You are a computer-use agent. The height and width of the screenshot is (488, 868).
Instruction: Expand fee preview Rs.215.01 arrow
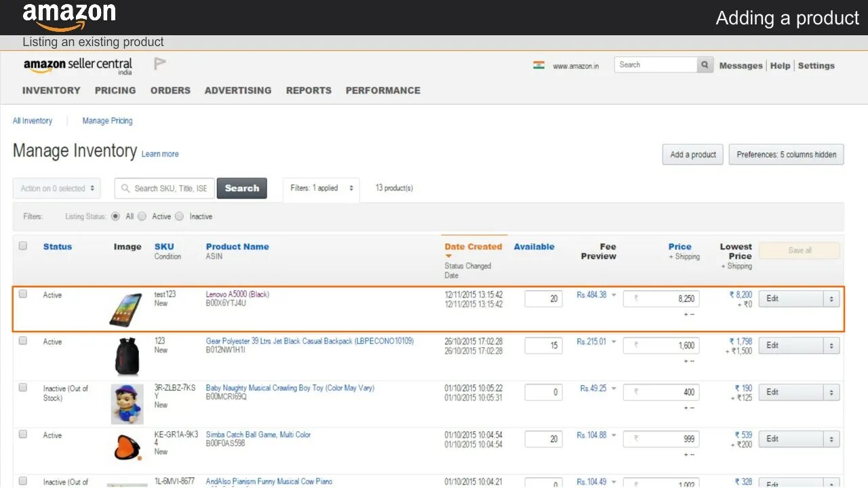click(614, 342)
